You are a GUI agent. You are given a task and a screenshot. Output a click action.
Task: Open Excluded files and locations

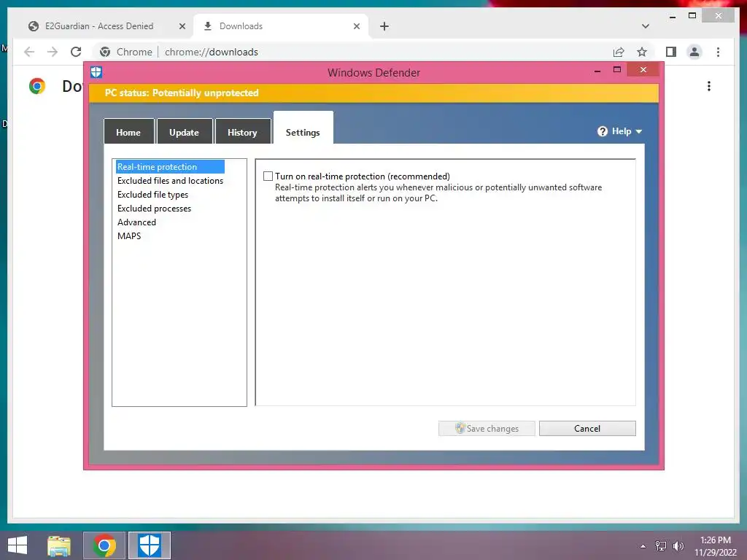click(x=170, y=181)
